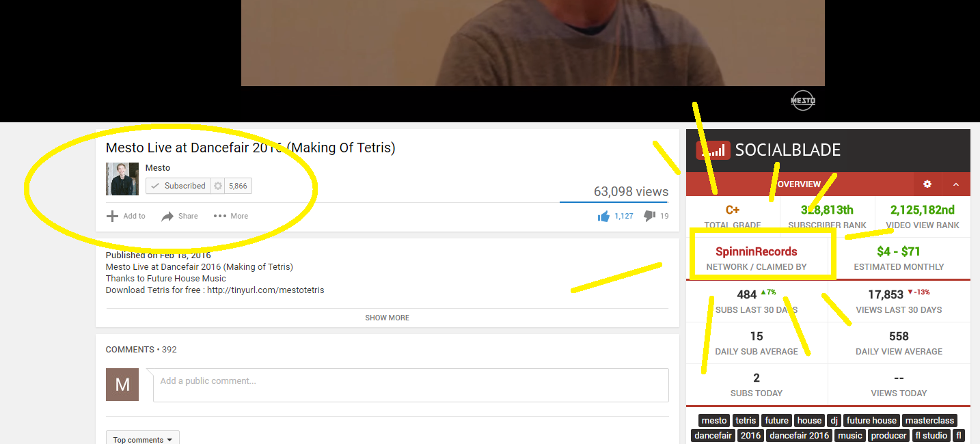This screenshot has width=980, height=444.
Task: Click the 63,098 views count
Action: click(631, 192)
